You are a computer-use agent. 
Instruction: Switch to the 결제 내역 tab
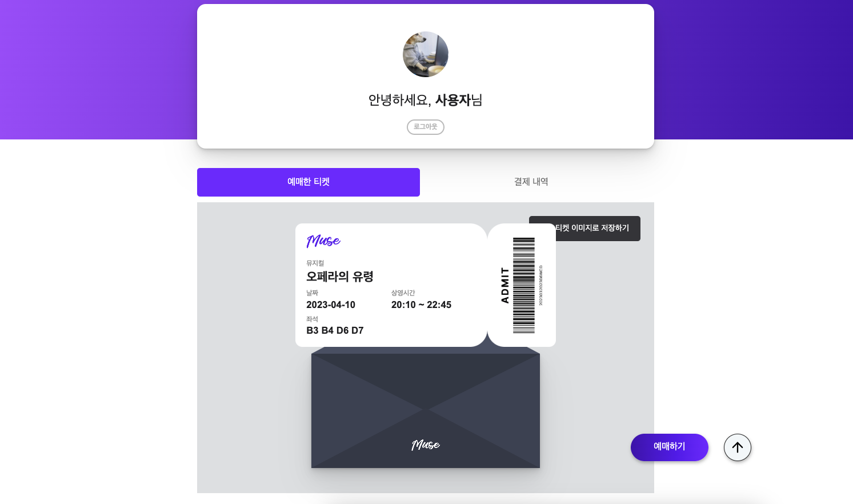tap(530, 182)
